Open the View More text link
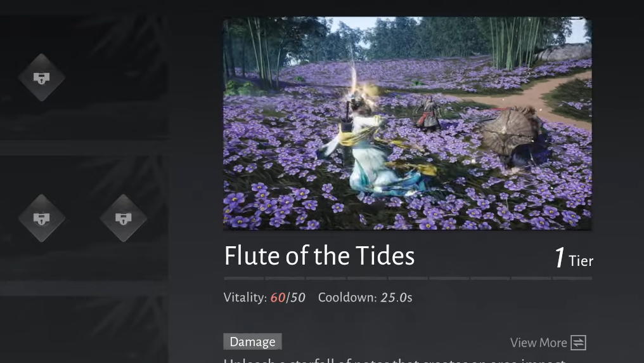Image resolution: width=644 pixels, height=363 pixels. click(538, 343)
